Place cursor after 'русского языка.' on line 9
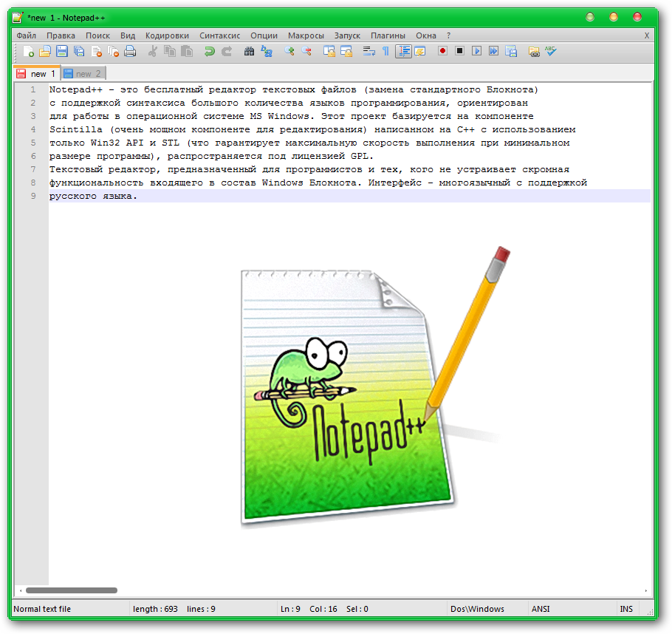The width and height of the screenshot is (672, 634). pyautogui.click(x=138, y=196)
